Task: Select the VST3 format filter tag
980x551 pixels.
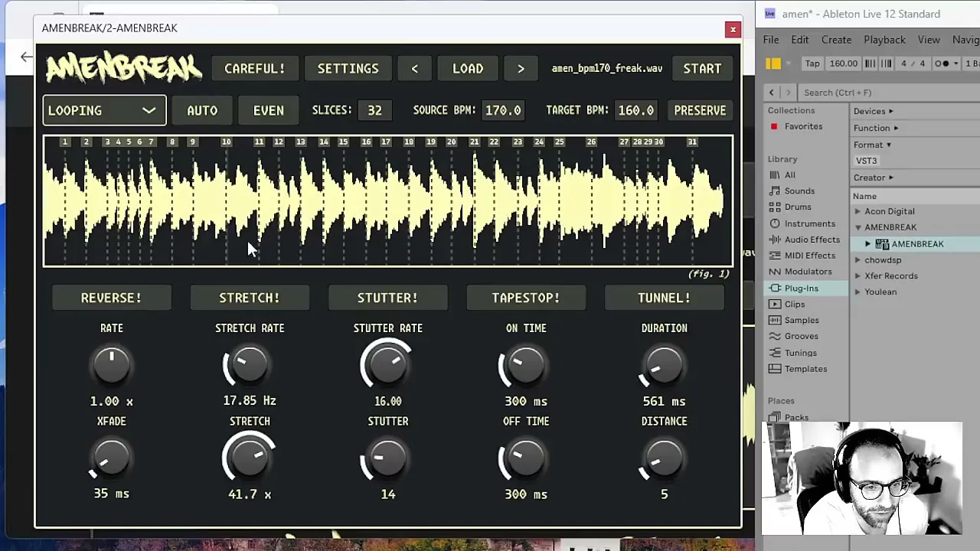Action: pyautogui.click(x=866, y=161)
